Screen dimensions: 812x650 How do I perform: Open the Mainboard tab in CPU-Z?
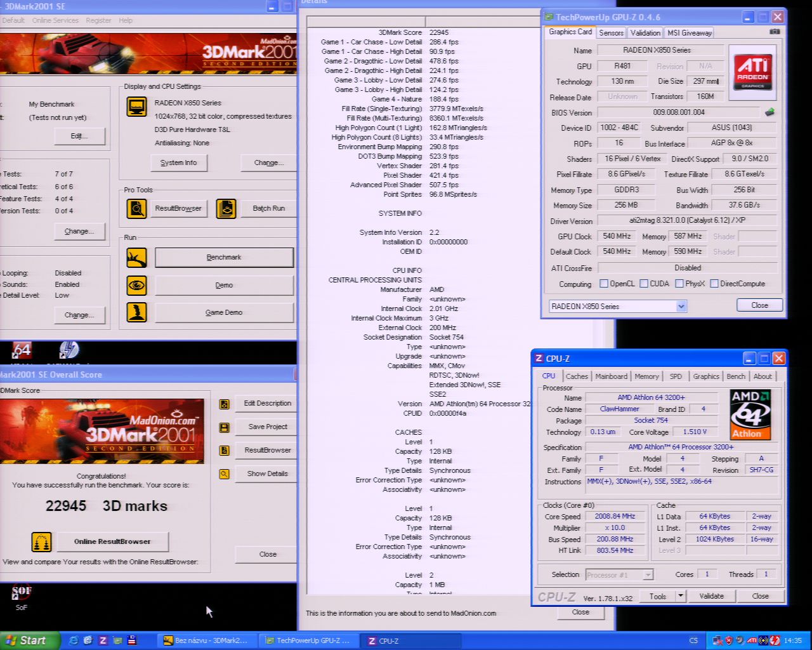[611, 376]
